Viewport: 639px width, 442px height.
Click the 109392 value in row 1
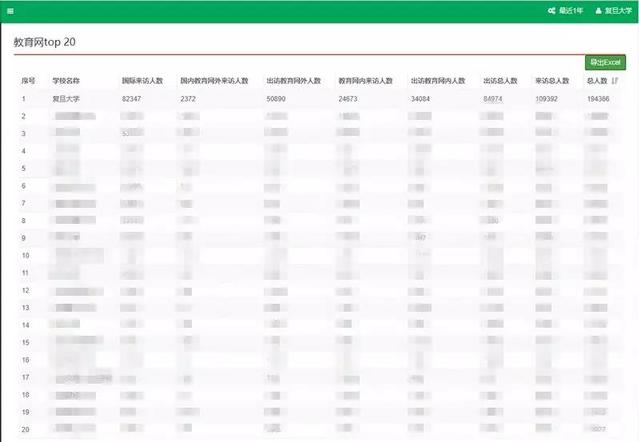pos(547,99)
